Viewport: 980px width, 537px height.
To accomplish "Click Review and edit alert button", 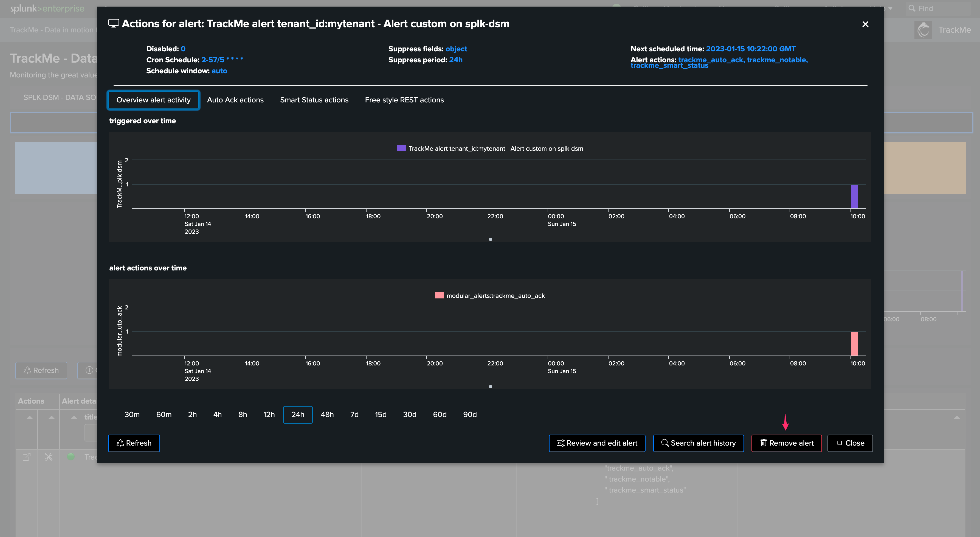I will [x=597, y=443].
